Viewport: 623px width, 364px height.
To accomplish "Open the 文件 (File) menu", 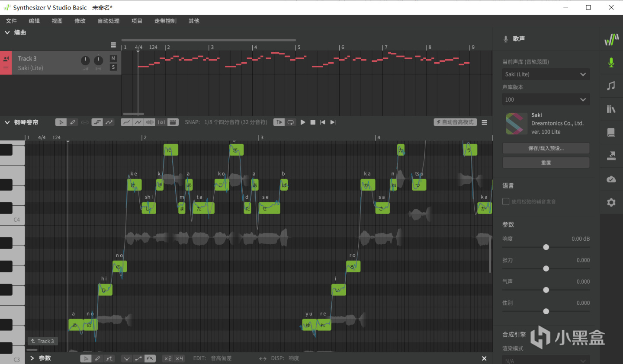I will point(11,21).
